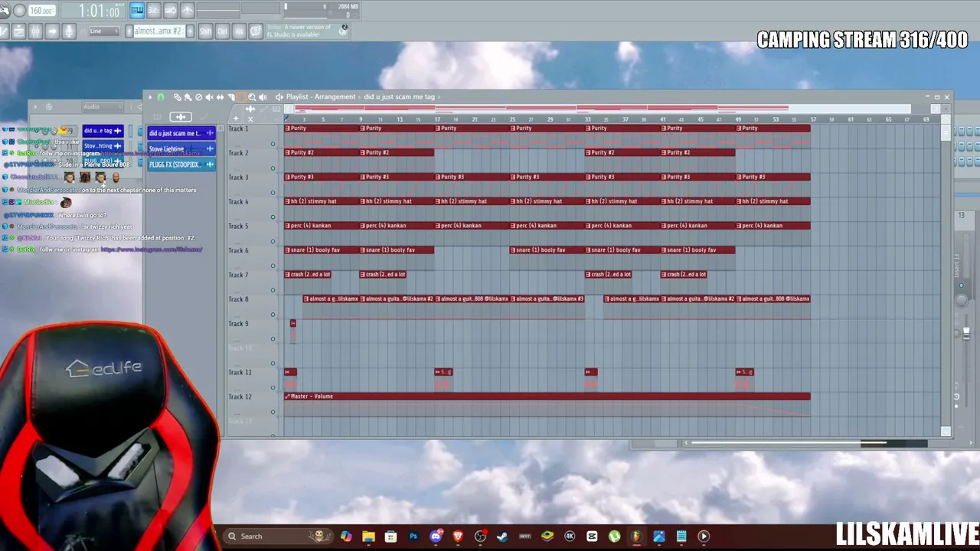Screen dimensions: 980x551
Task: Mute Track 1 with its green dot
Action: tap(273, 144)
